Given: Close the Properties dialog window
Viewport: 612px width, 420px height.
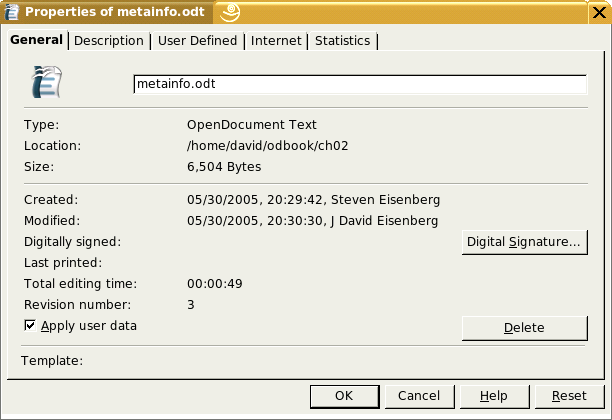Looking at the screenshot, I should [x=599, y=12].
